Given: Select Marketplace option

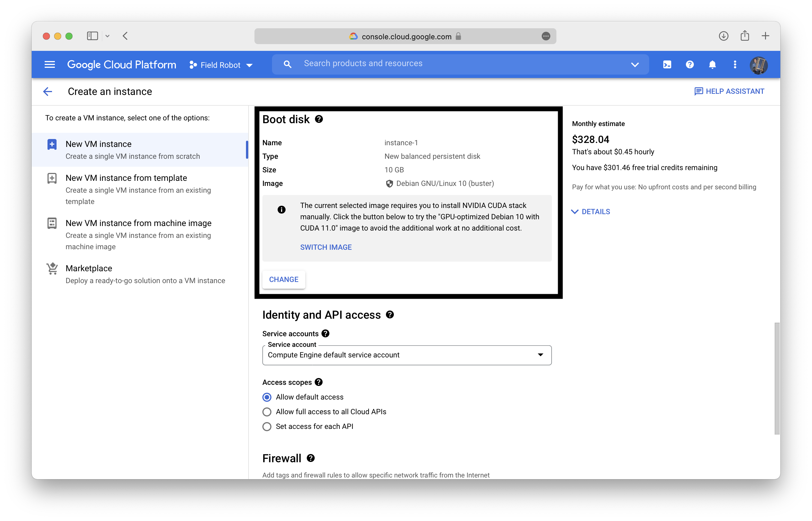Looking at the screenshot, I should [x=140, y=274].
